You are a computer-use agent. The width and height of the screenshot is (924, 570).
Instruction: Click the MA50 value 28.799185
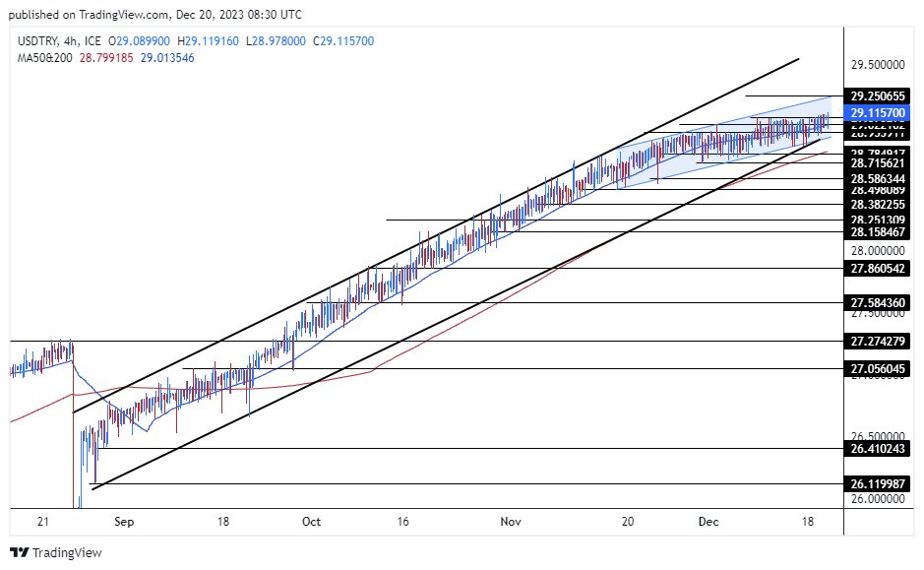point(106,58)
